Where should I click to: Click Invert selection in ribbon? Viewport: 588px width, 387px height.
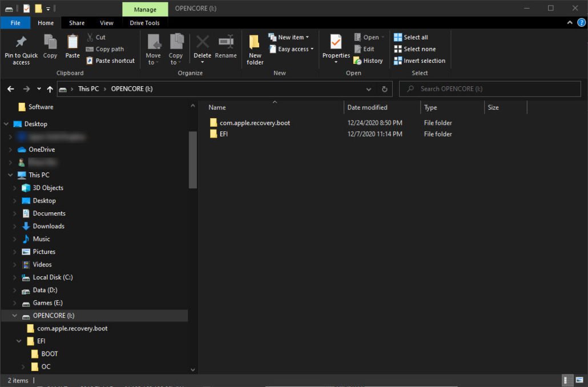420,61
